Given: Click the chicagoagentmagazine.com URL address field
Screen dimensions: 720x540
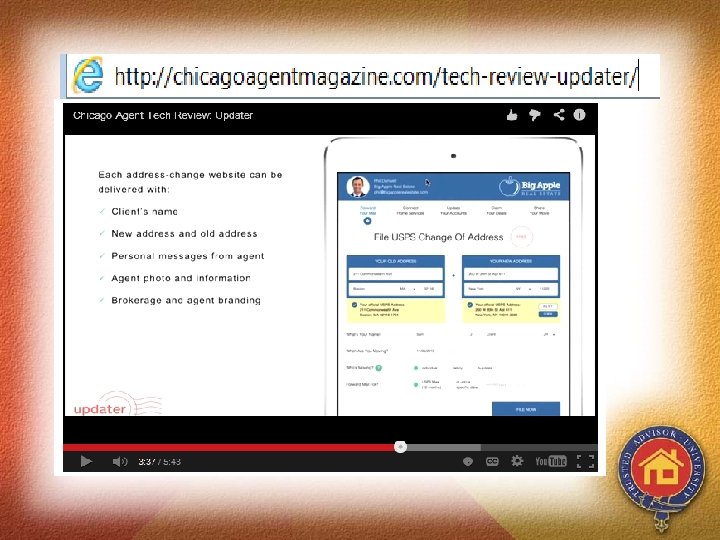Looking at the screenshot, I should 376,76.
